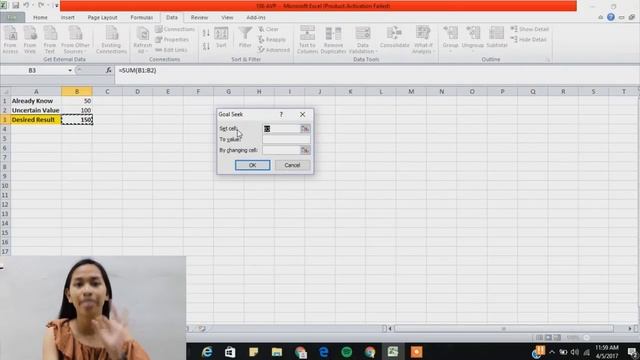Select cell B2 with value 100
The height and width of the screenshot is (360, 640).
pos(77,110)
